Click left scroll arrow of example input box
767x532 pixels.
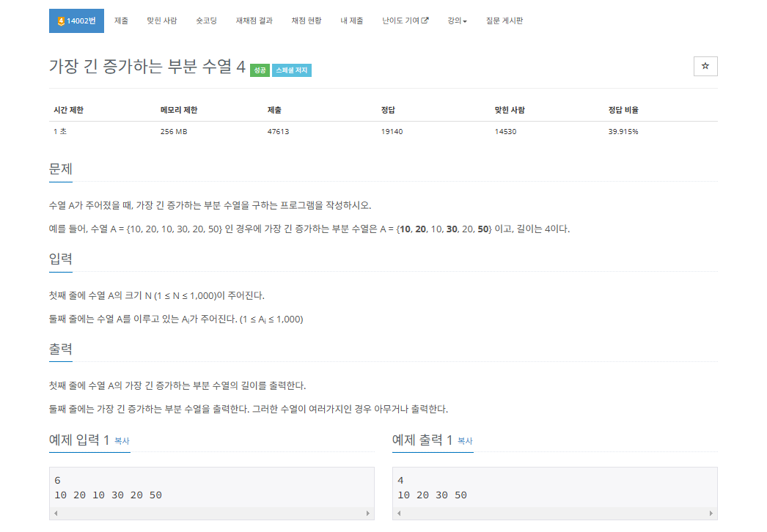point(56,513)
